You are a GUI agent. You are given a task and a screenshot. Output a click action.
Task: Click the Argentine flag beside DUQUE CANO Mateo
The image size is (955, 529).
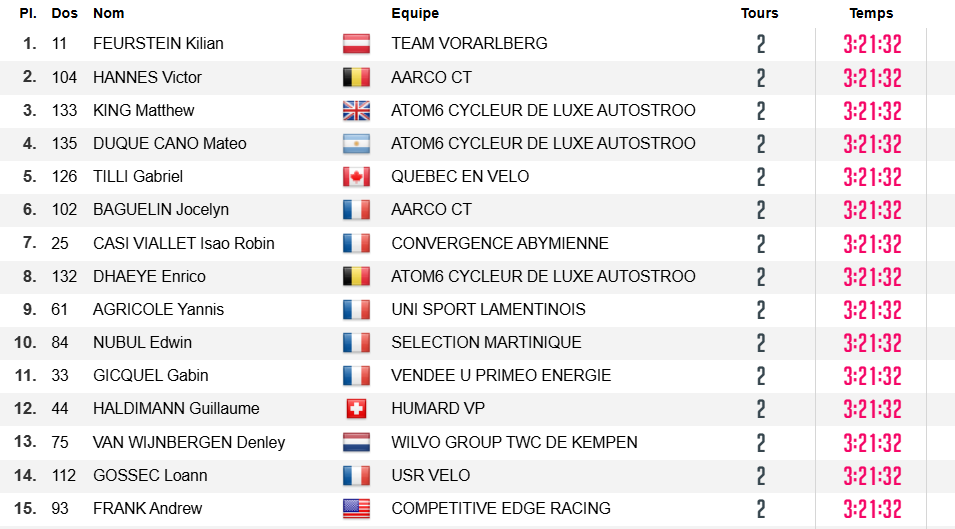[x=356, y=144]
